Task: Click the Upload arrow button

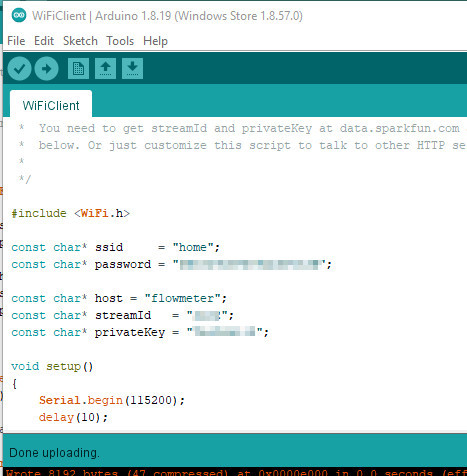Action: 47,69
